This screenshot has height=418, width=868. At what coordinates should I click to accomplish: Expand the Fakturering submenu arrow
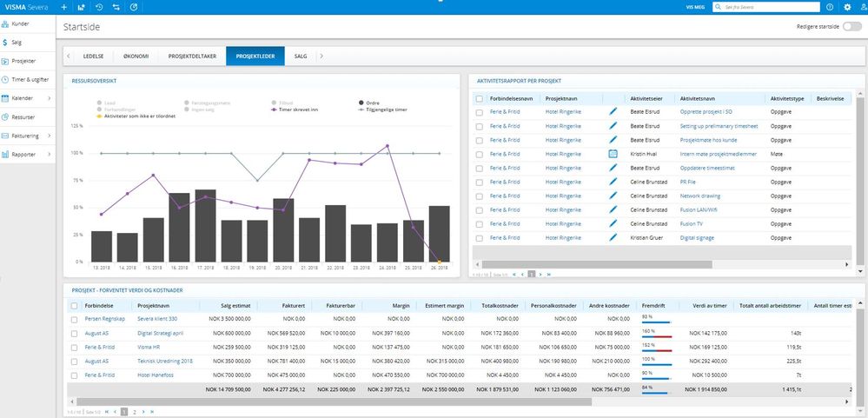[x=50, y=136]
